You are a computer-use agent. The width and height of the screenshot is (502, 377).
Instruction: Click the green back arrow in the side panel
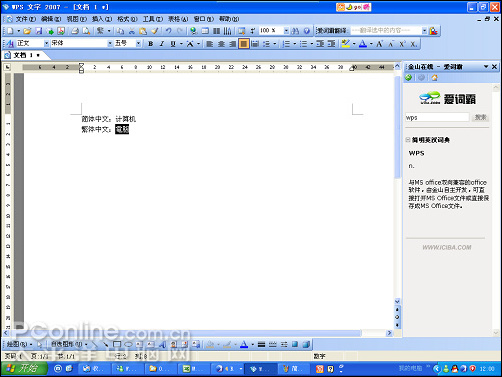[x=409, y=78]
